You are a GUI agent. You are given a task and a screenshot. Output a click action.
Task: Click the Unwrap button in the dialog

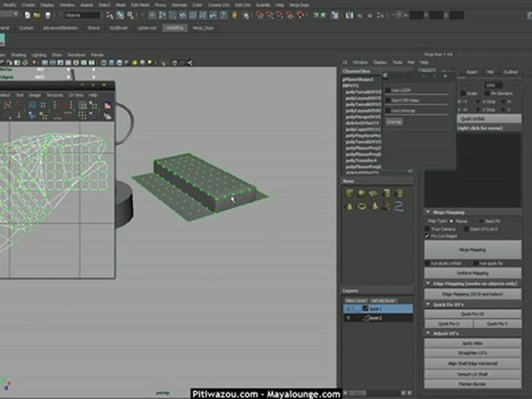394,122
